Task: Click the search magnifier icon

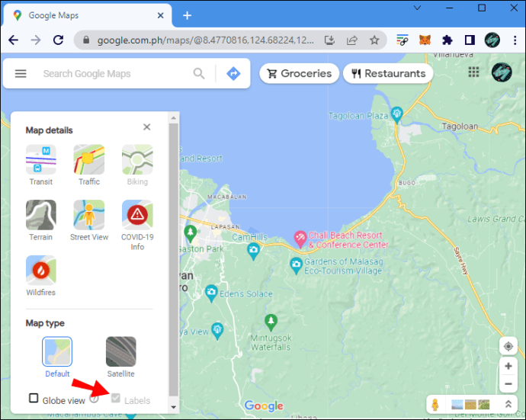Action: 199,73
